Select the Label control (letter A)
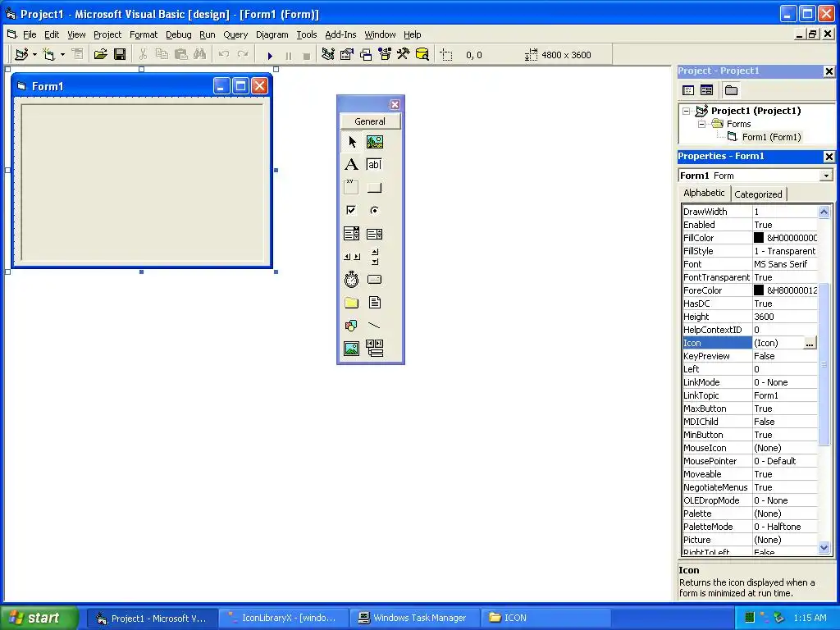Viewport: 840px width, 630px height. tap(351, 164)
